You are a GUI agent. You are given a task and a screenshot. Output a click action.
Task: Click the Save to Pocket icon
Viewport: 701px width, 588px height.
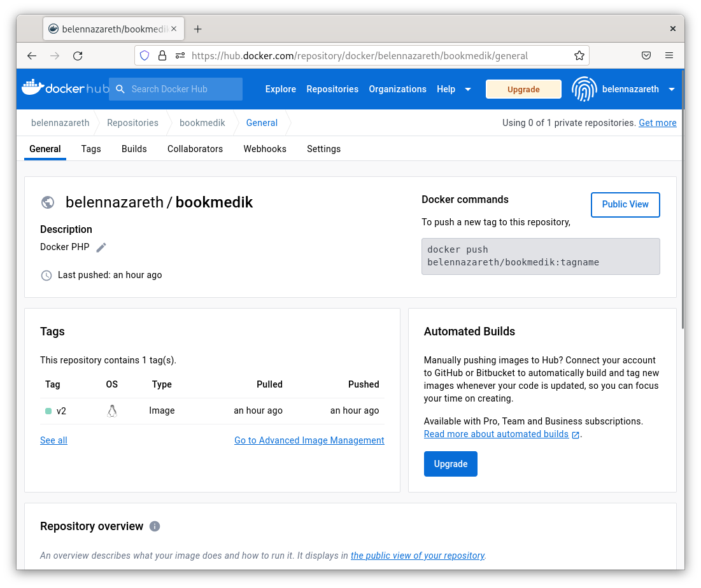(x=646, y=55)
